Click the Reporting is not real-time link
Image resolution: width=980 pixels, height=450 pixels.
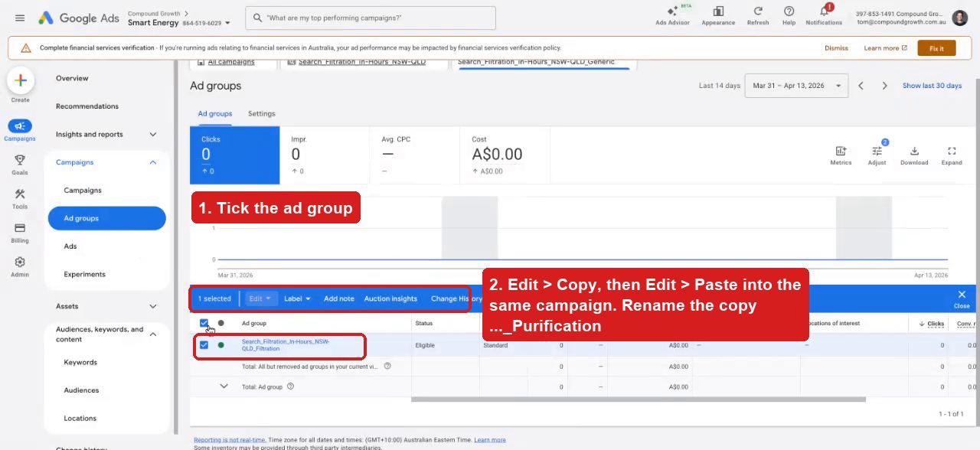coord(230,440)
